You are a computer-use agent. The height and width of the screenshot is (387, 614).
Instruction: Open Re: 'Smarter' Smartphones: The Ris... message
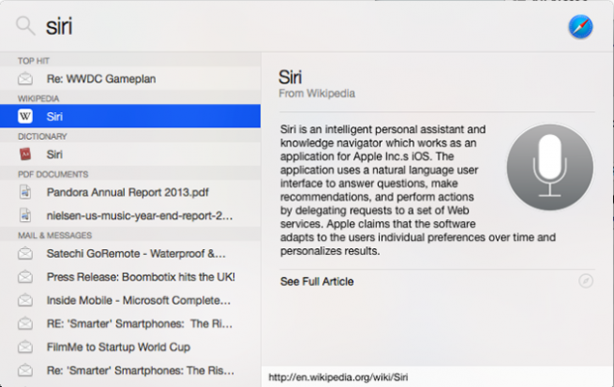tap(130, 371)
